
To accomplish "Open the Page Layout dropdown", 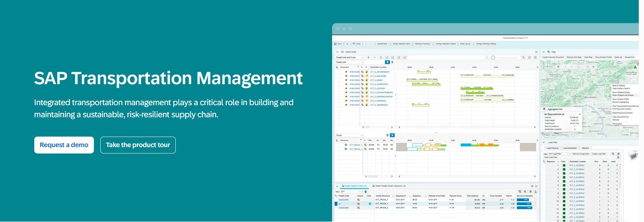I will [x=466, y=44].
